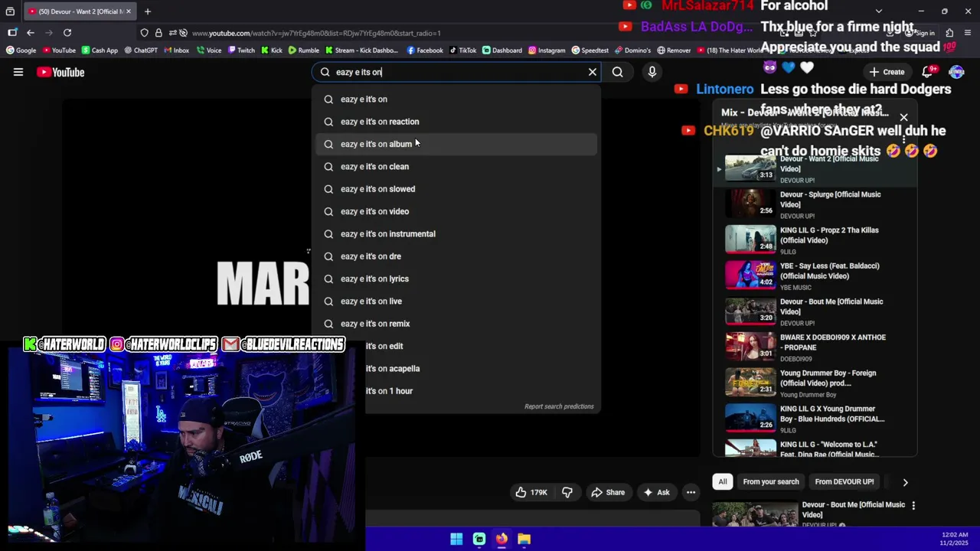980x551 pixels.
Task: Play YBE - Say Less playlist item
Action: [x=815, y=275]
